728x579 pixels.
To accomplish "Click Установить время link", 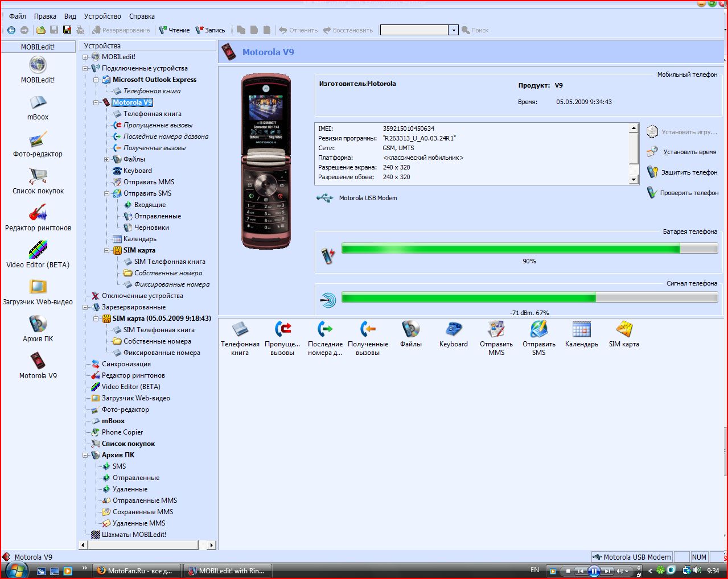I will pos(689,152).
